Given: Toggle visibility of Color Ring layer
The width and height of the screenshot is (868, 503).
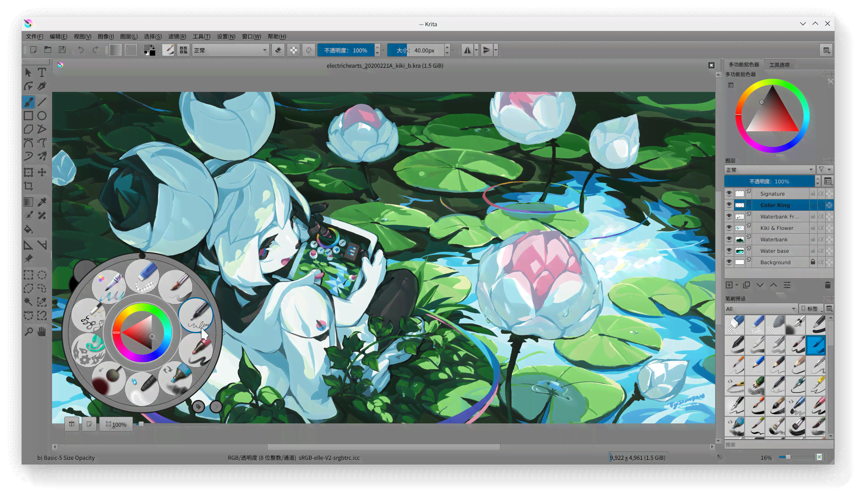Looking at the screenshot, I should click(x=729, y=205).
